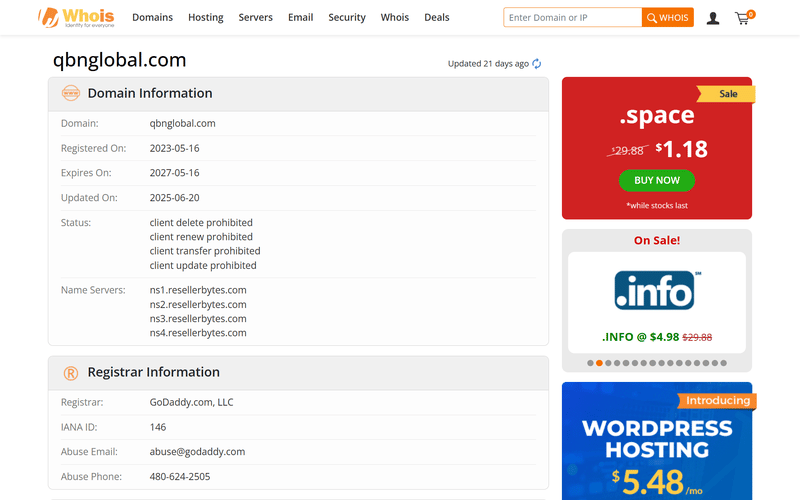
Task: Click name server ns3.resellerbytes.com
Action: [198, 319]
